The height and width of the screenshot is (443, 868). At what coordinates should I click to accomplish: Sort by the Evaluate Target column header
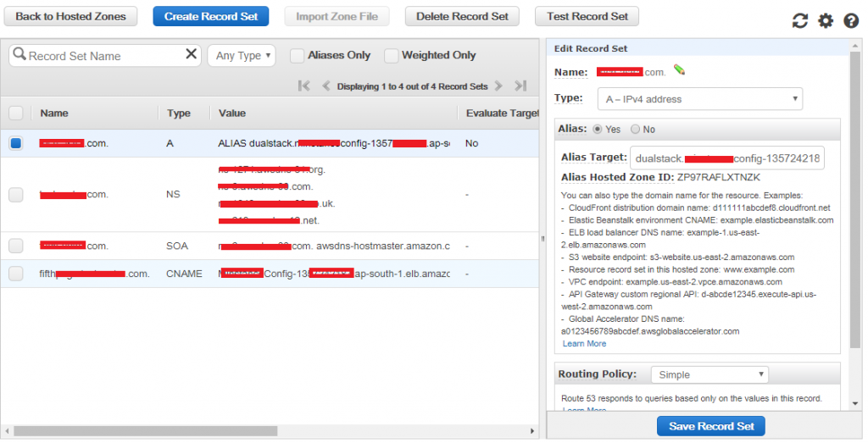(502, 113)
